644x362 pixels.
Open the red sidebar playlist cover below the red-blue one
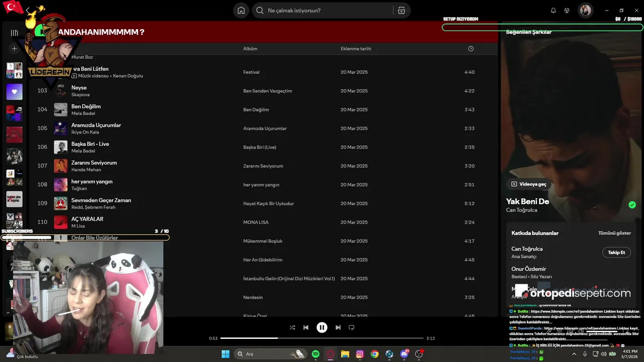point(14,135)
